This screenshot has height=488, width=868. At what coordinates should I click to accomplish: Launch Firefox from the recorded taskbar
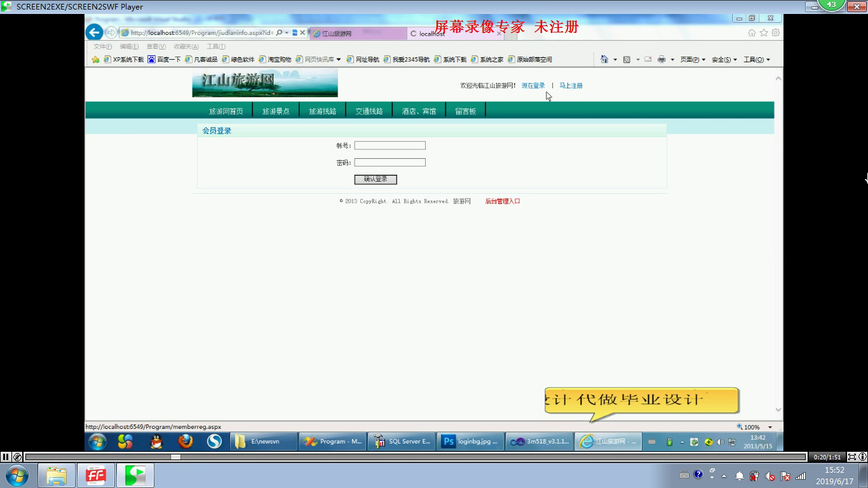tap(185, 441)
